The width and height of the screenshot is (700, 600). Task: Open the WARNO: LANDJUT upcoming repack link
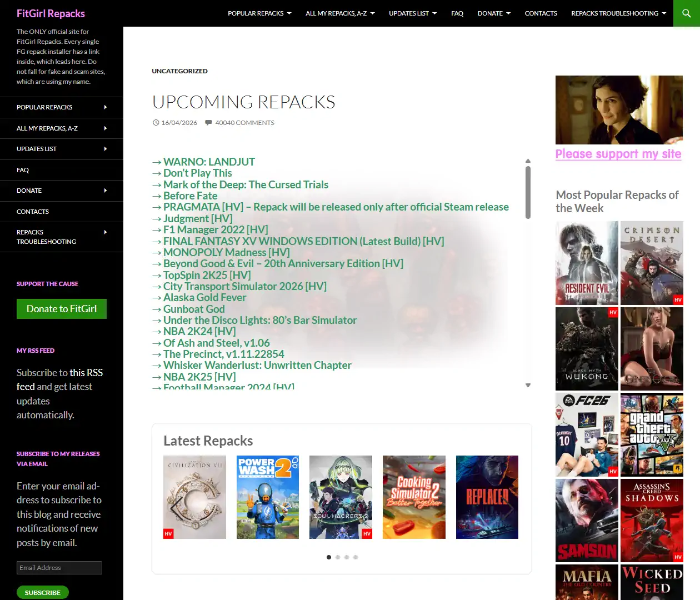tap(209, 162)
